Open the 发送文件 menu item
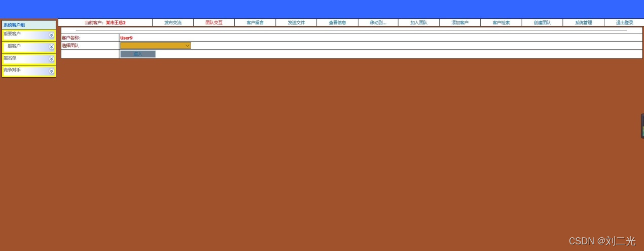 click(296, 23)
